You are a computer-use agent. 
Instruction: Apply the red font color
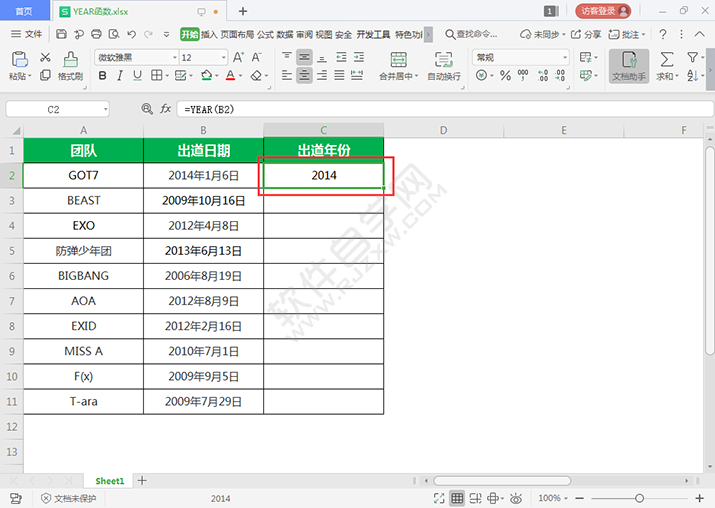(231, 76)
